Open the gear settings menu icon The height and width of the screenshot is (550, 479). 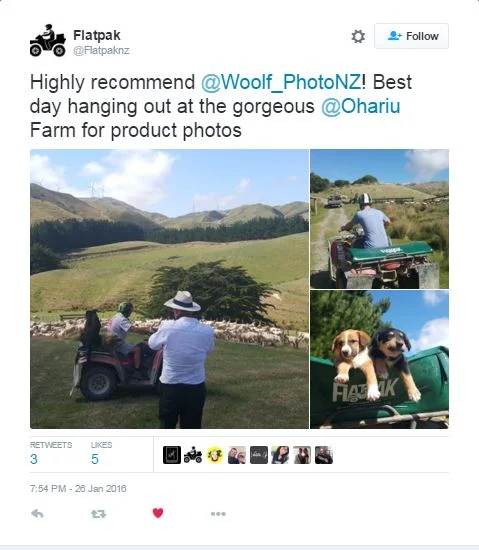(x=358, y=36)
